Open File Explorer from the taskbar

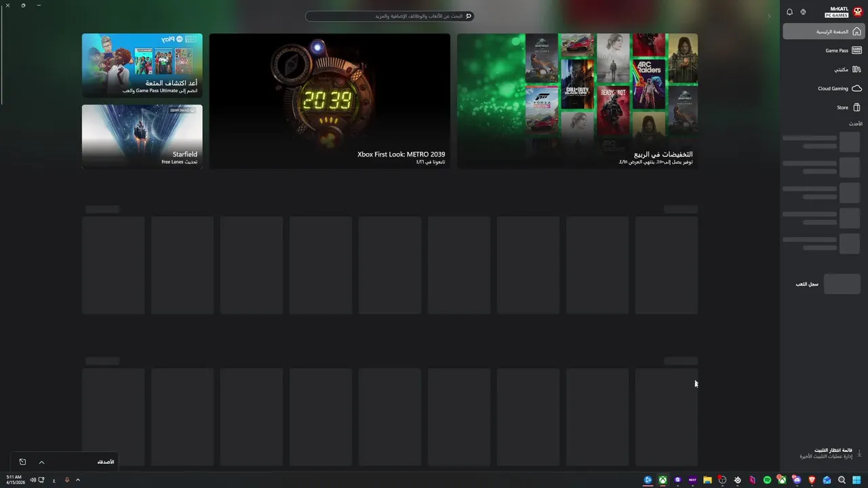[x=707, y=480]
